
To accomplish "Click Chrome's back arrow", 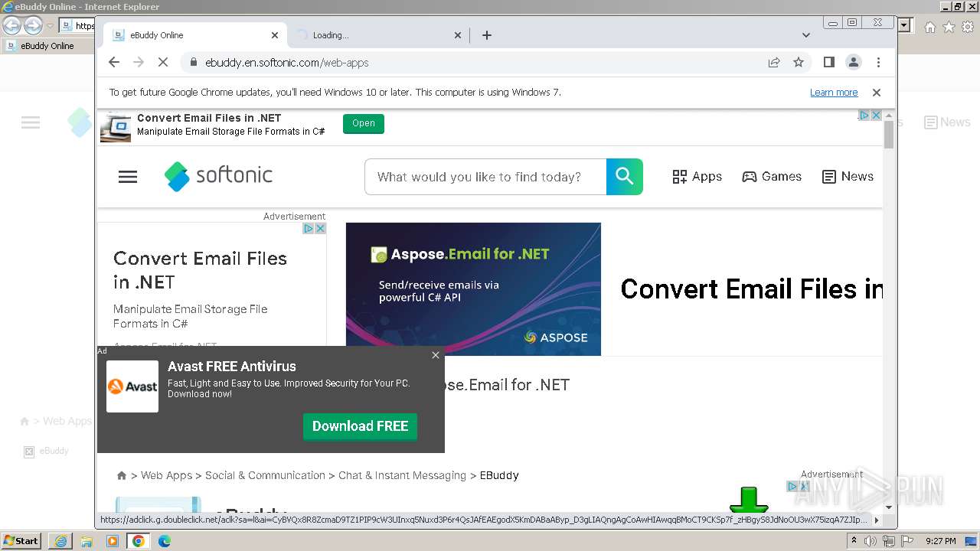I will point(114,62).
